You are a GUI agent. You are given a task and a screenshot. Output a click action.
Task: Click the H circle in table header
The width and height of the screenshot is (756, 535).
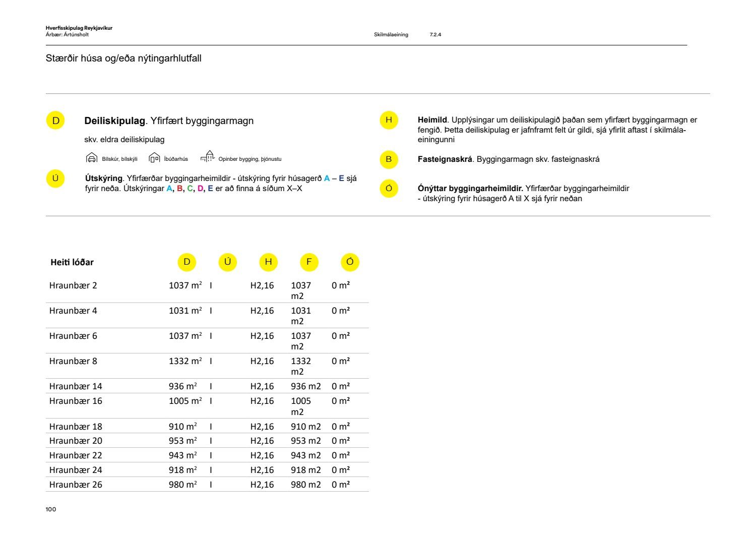coord(268,262)
